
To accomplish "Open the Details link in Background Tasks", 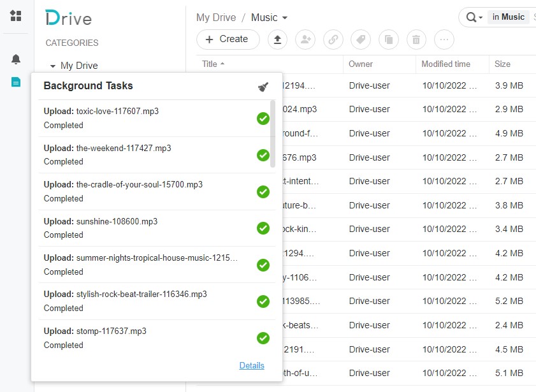I will coord(252,366).
